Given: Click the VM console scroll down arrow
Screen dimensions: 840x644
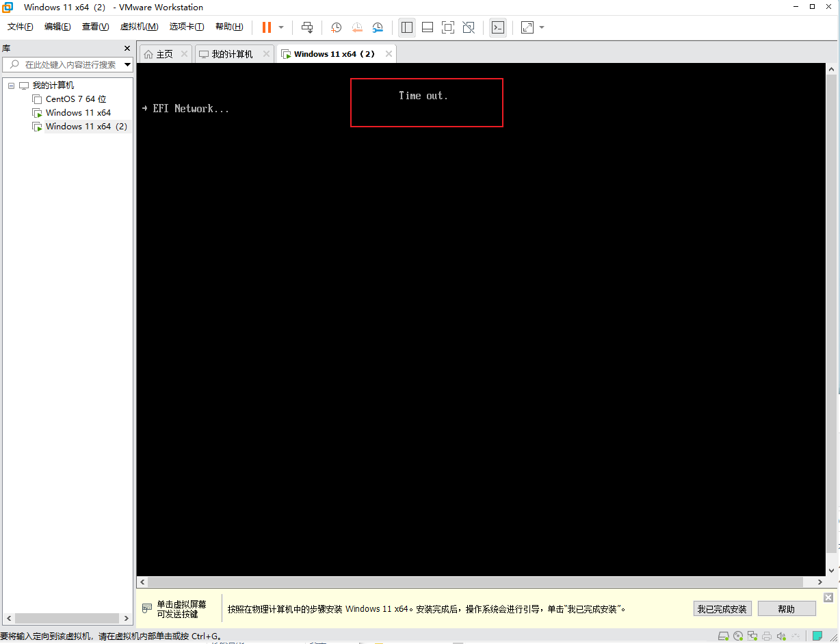Looking at the screenshot, I should coord(832,570).
